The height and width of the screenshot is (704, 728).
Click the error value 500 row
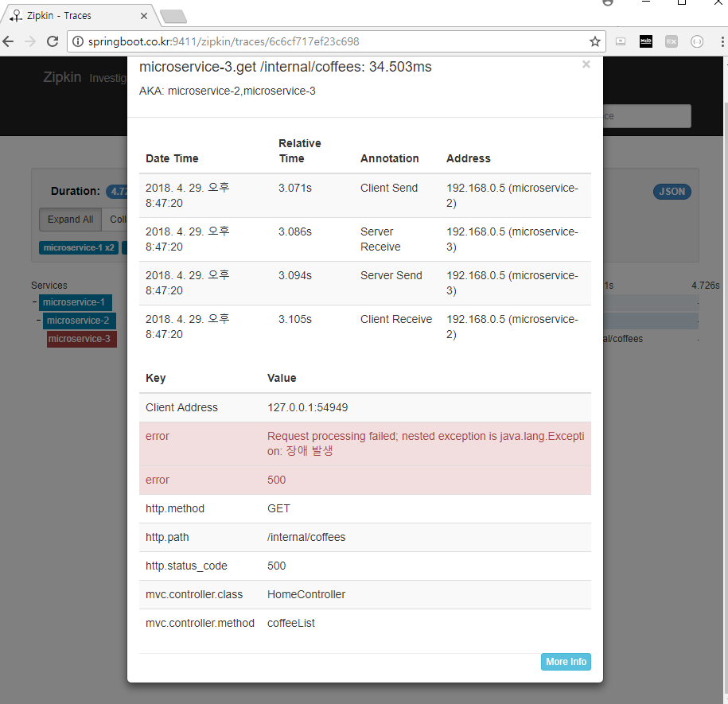[x=365, y=480]
